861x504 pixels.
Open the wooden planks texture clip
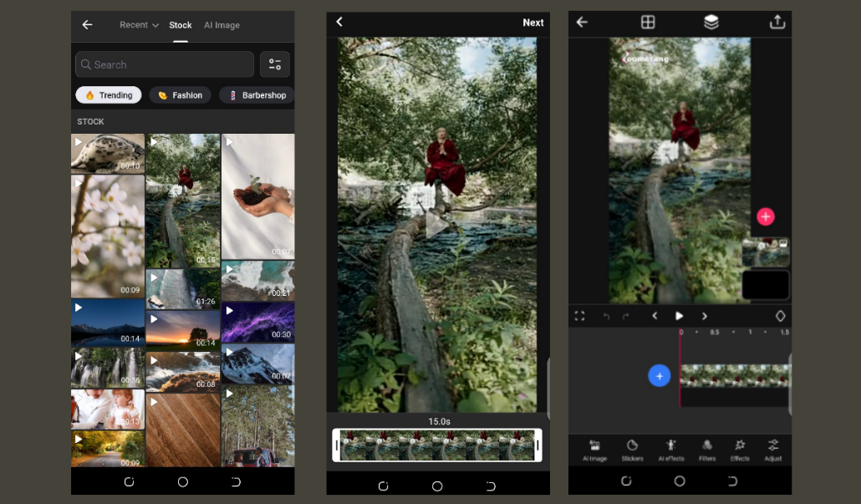tap(183, 430)
